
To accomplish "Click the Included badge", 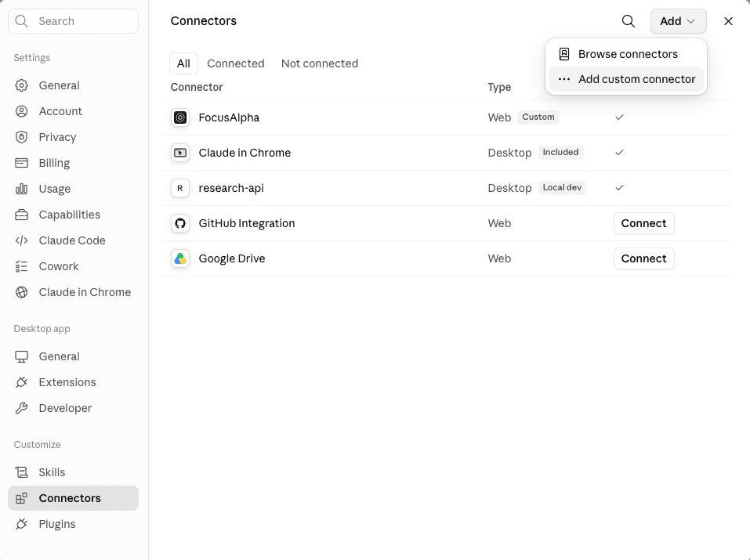I will click(560, 153).
